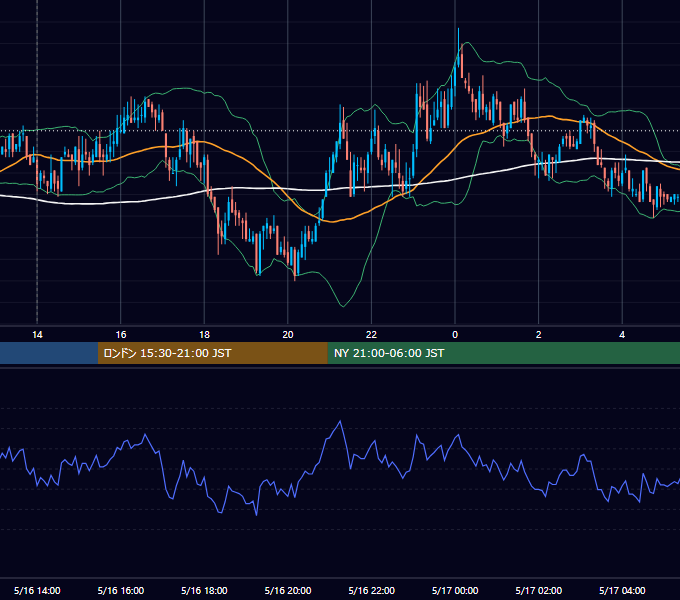Click the highest candle wick peak near midnight
Viewport: 680px width, 600px height.
point(458,29)
